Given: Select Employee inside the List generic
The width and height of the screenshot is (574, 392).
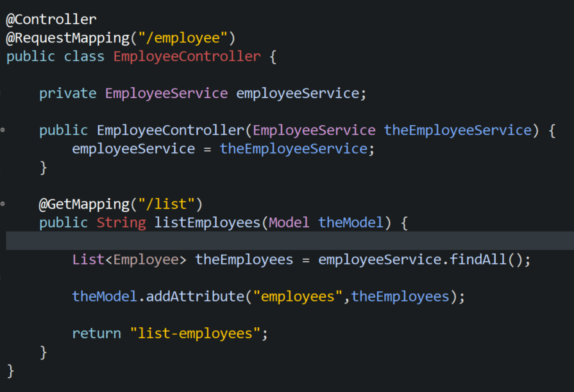Looking at the screenshot, I should point(146,260).
